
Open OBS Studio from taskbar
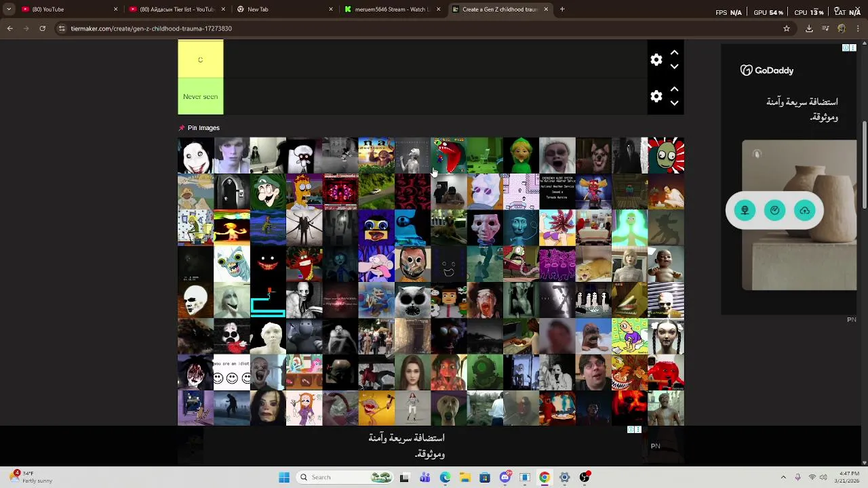point(584,477)
